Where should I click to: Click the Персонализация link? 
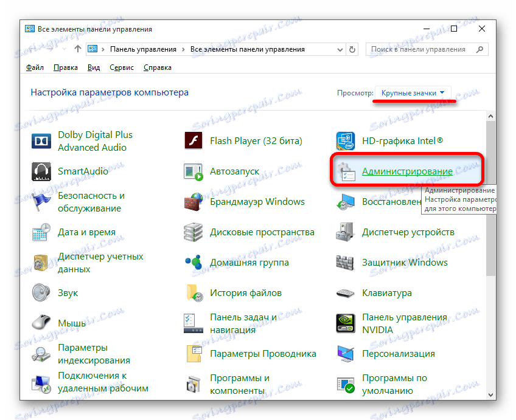[x=399, y=354]
